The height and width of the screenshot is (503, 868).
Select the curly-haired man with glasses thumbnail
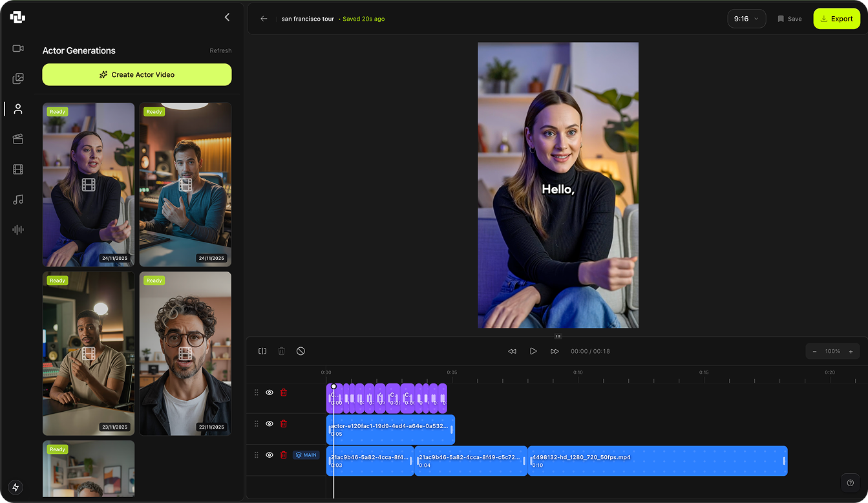point(185,354)
